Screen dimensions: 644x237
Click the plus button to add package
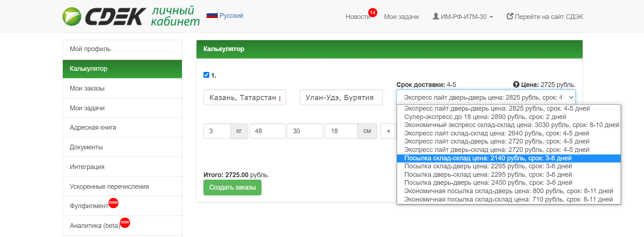coord(388,131)
